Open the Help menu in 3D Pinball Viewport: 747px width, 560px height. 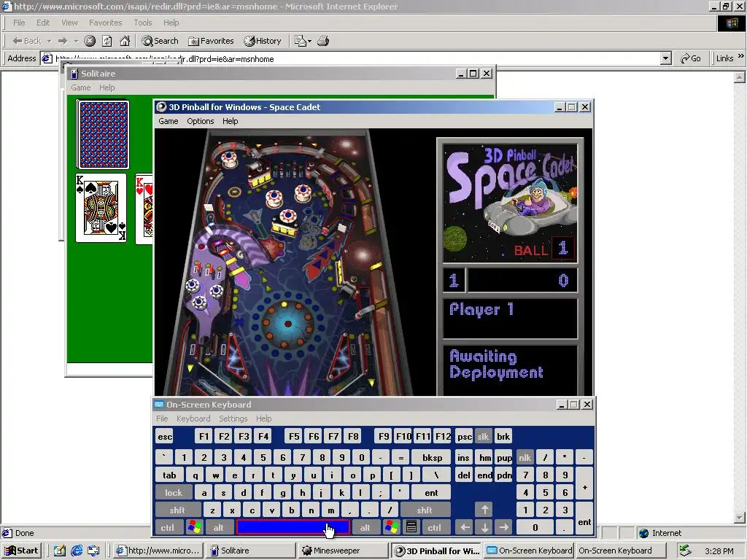tap(230, 121)
